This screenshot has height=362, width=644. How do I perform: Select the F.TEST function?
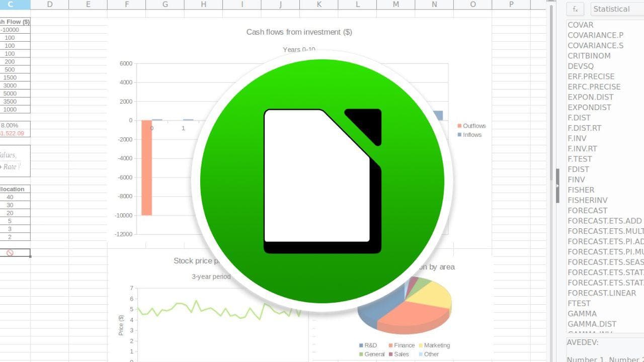pos(580,159)
